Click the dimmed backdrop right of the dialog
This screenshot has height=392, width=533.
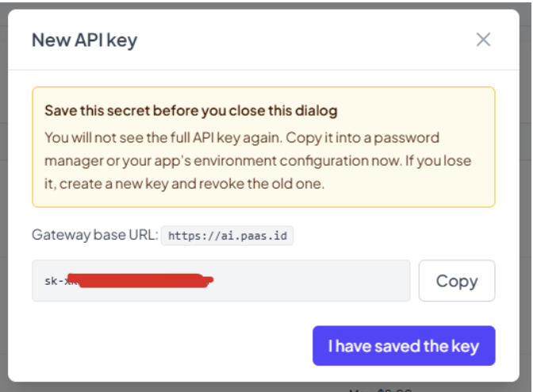[x=526, y=197]
